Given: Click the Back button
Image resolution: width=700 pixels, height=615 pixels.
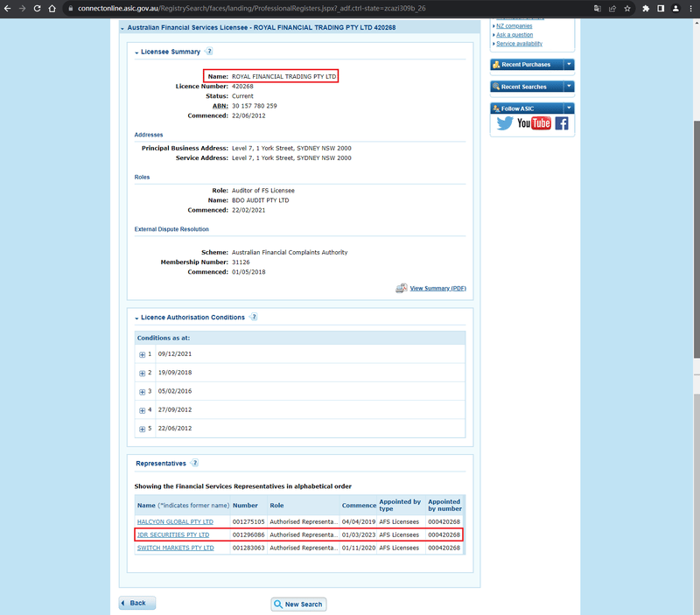Looking at the screenshot, I should [137, 603].
